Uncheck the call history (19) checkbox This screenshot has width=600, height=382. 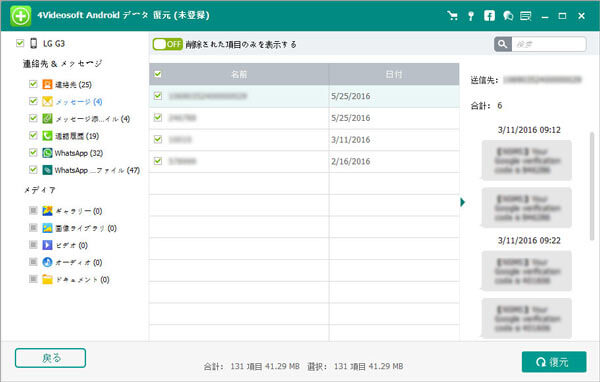(x=33, y=135)
